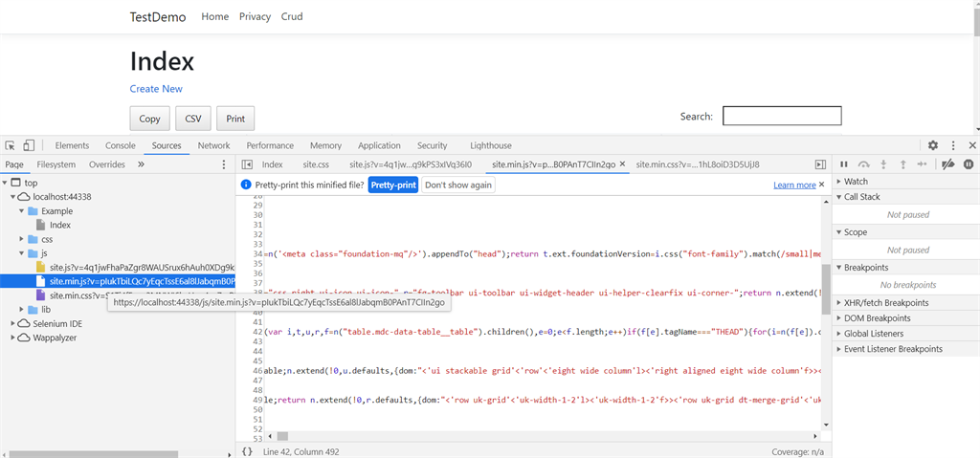Image resolution: width=980 pixels, height=458 pixels.
Task: Open the Learn more link
Action: coord(794,185)
